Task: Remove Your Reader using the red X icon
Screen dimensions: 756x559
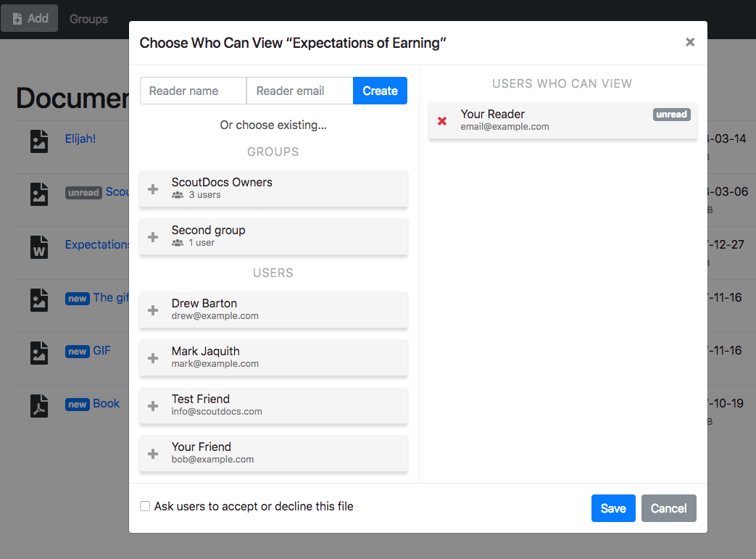Action: tap(442, 121)
